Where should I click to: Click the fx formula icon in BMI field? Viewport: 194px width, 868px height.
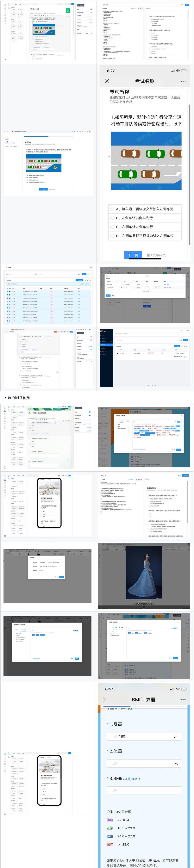[x=115, y=790]
